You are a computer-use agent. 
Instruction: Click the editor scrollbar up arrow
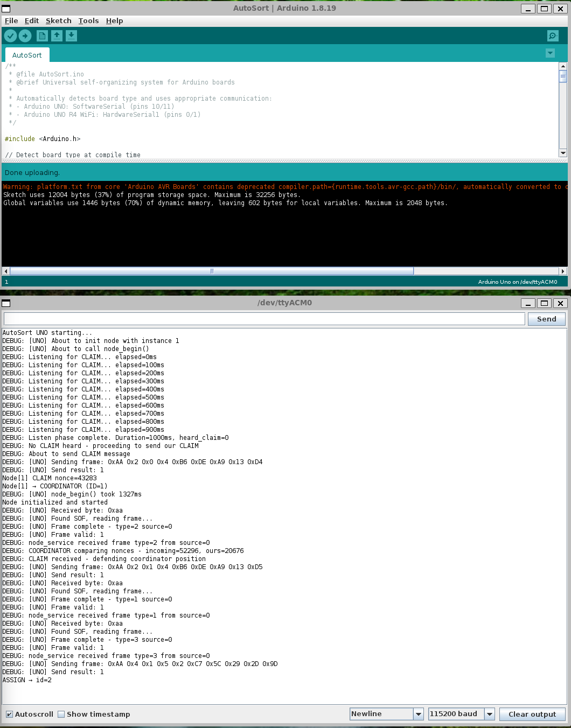(x=563, y=66)
